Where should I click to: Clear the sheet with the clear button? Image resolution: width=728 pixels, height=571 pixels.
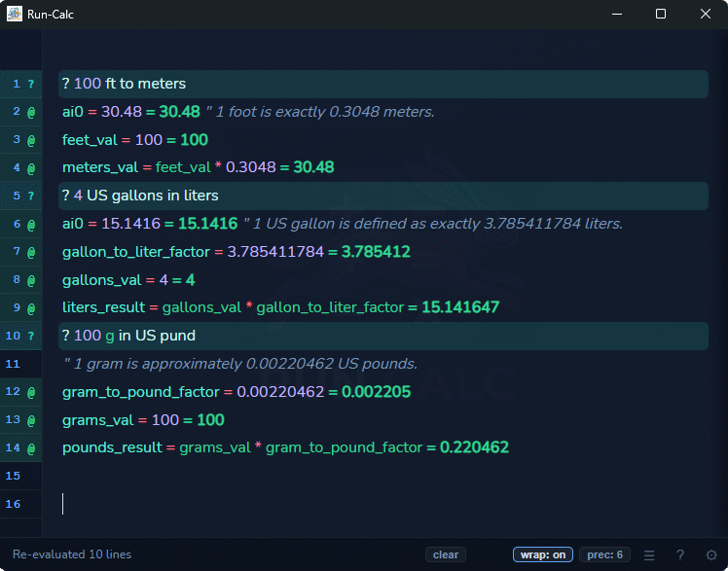point(446,554)
